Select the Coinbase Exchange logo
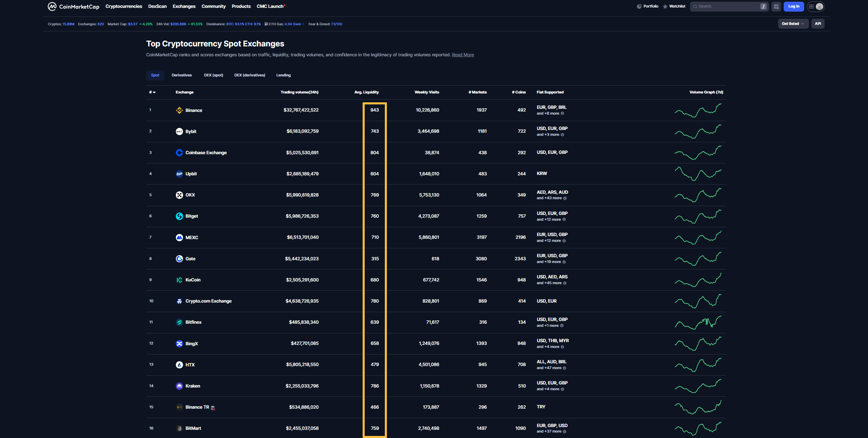Screen dimensions: 868x438 179,152
